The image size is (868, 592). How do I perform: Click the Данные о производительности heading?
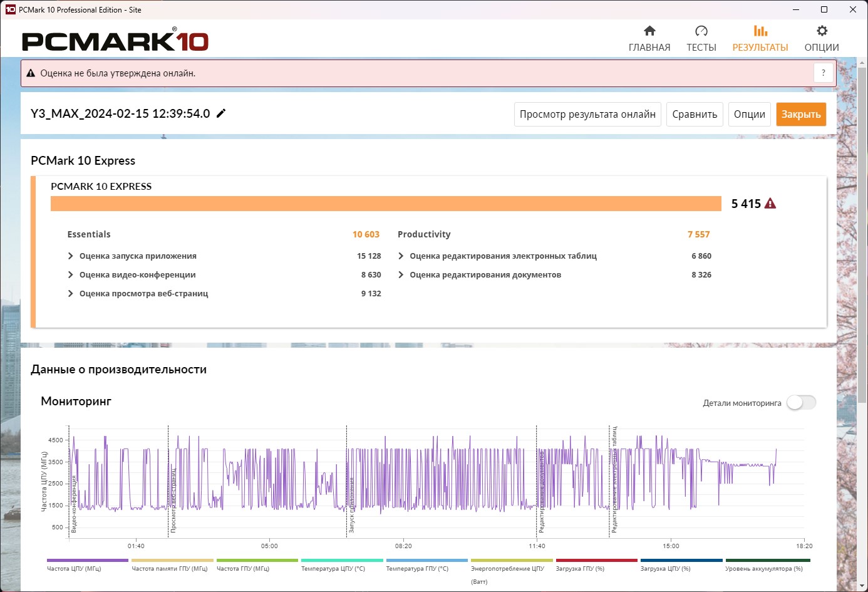(118, 370)
